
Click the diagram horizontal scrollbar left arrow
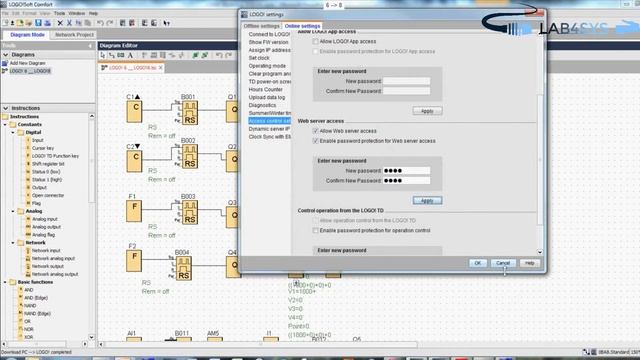coord(101,344)
